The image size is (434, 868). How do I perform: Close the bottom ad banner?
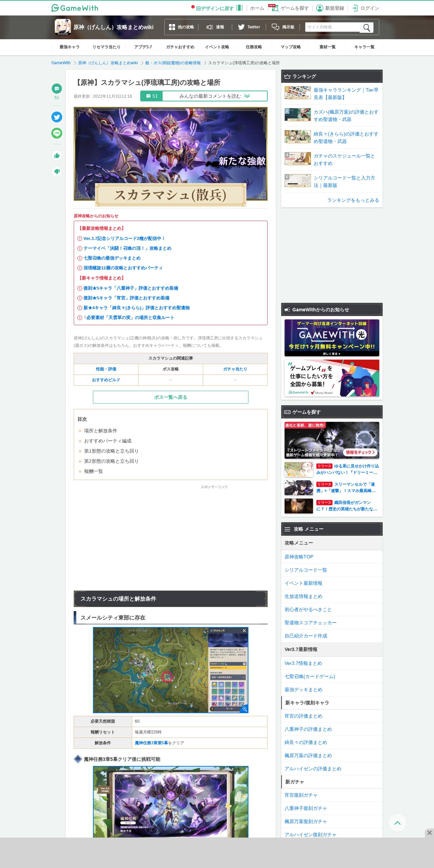click(429, 833)
